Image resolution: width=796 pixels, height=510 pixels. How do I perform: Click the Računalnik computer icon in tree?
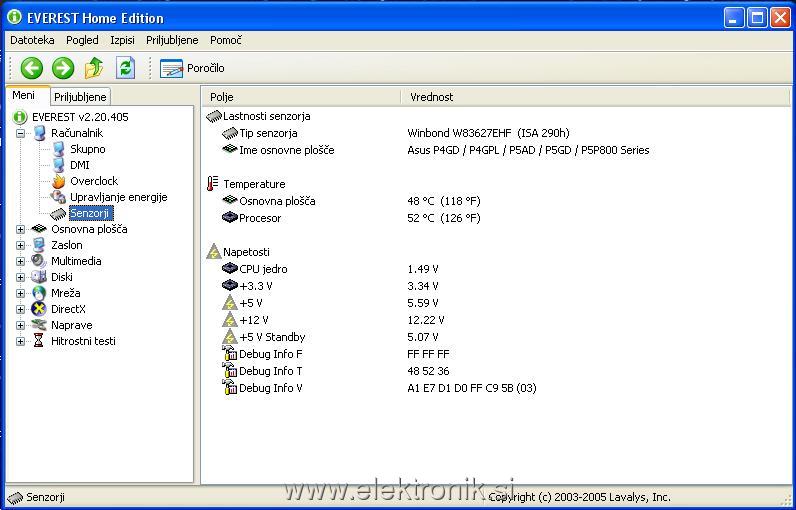click(39, 133)
